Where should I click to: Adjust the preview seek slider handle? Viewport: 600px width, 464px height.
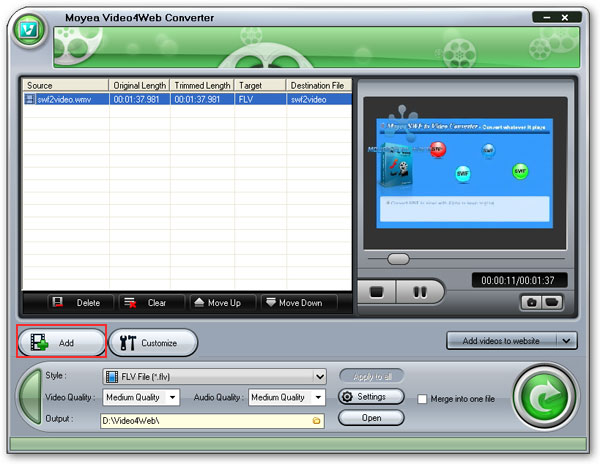(398, 259)
